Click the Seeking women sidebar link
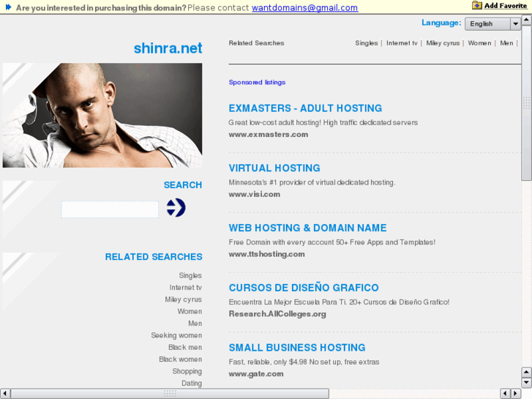 [176, 335]
